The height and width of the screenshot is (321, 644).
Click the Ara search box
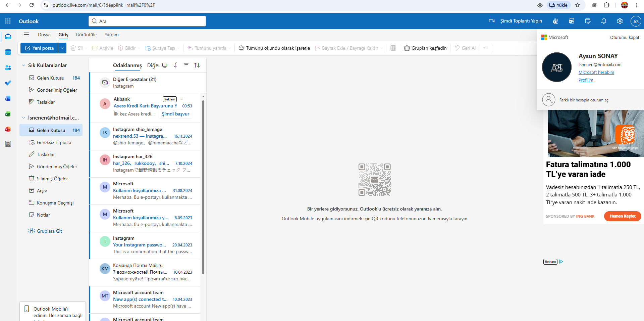[147, 21]
